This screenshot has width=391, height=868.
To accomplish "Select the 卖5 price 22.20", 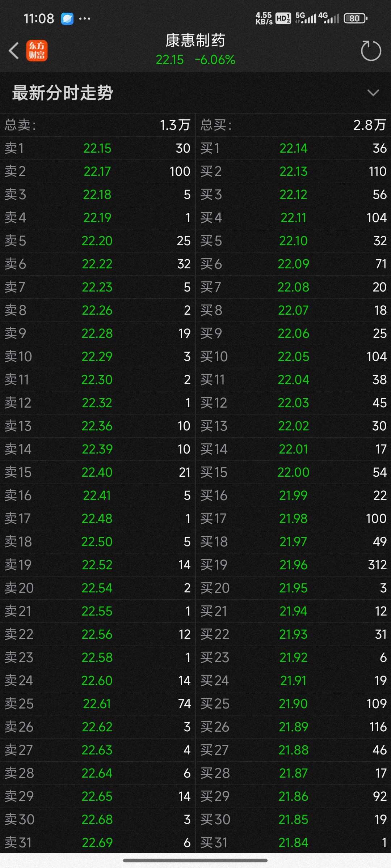I will pyautogui.click(x=97, y=241).
